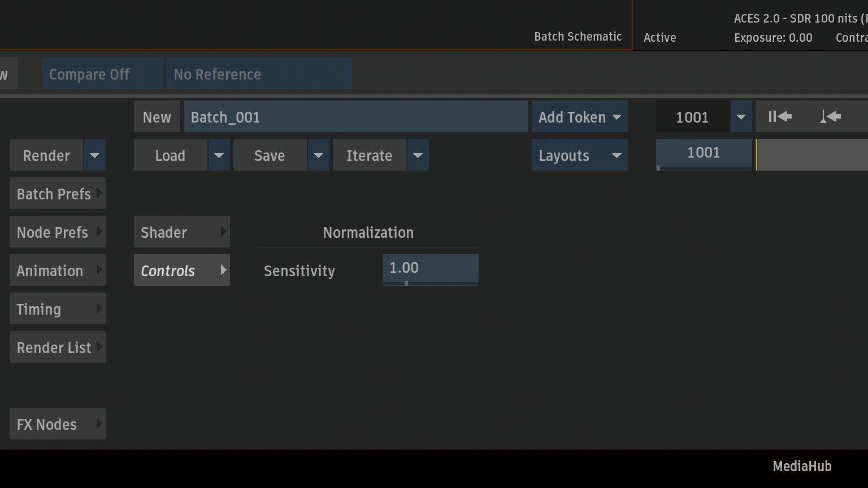The height and width of the screenshot is (488, 868).
Task: Click the Batch_001 name input field
Action: pos(355,117)
